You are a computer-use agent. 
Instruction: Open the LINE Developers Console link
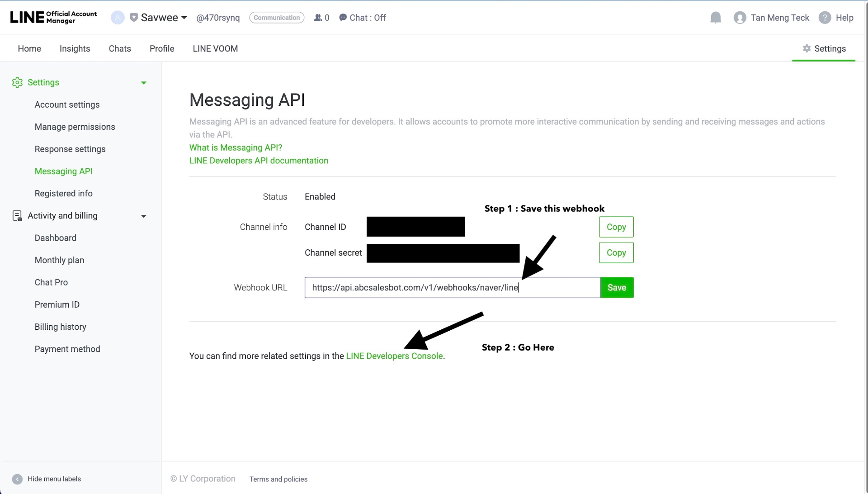click(x=394, y=356)
